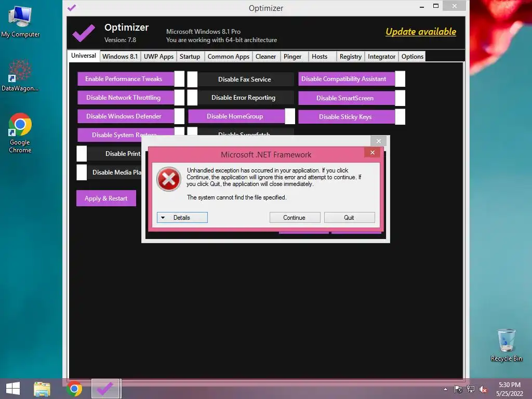Switch to the Windows 8.1 tab
Screen dimensions: 532x399
click(x=120, y=56)
